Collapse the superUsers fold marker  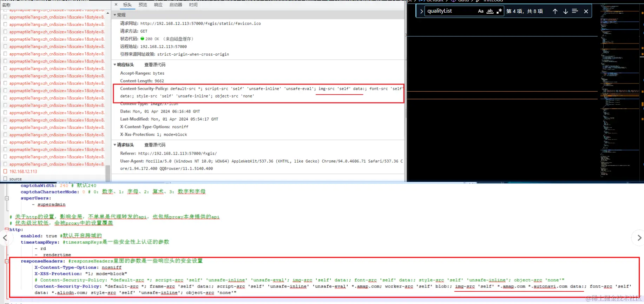(7, 198)
